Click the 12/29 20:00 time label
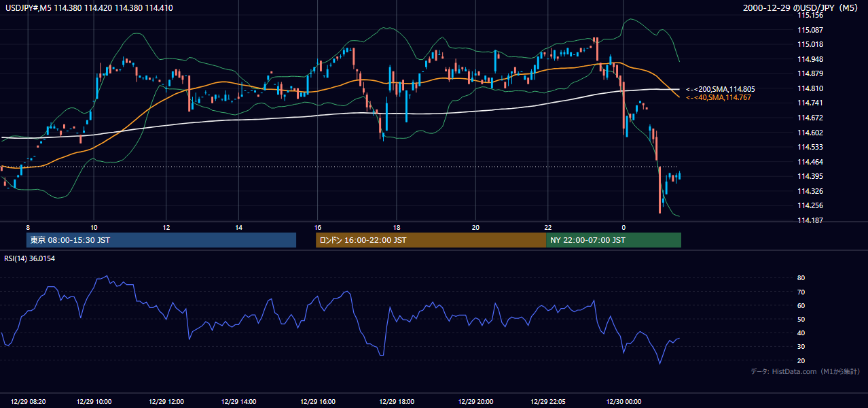 click(x=475, y=401)
